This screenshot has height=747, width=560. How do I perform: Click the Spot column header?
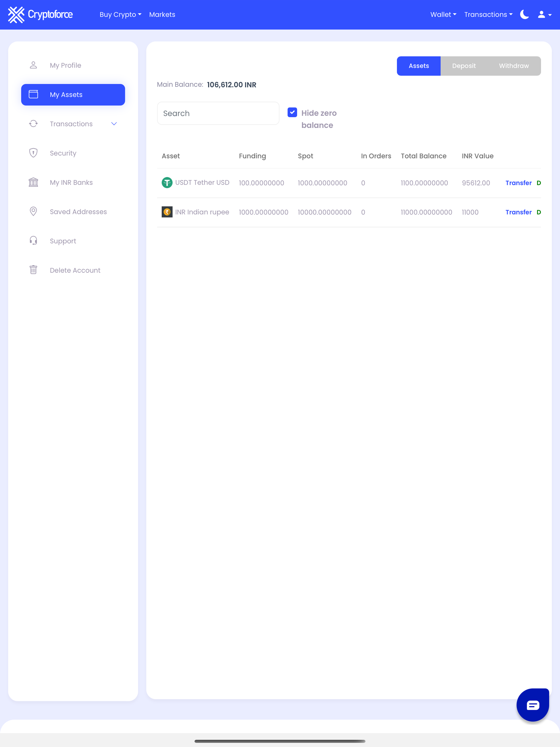click(x=306, y=156)
